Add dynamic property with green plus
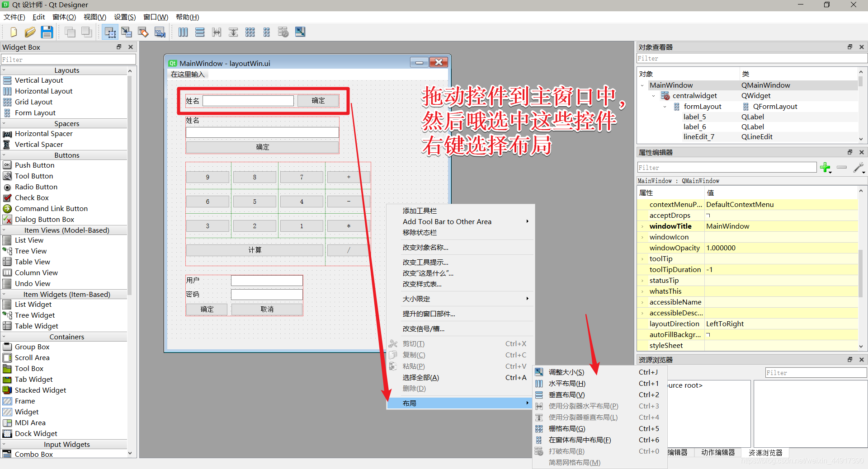This screenshot has width=868, height=469. click(x=826, y=168)
